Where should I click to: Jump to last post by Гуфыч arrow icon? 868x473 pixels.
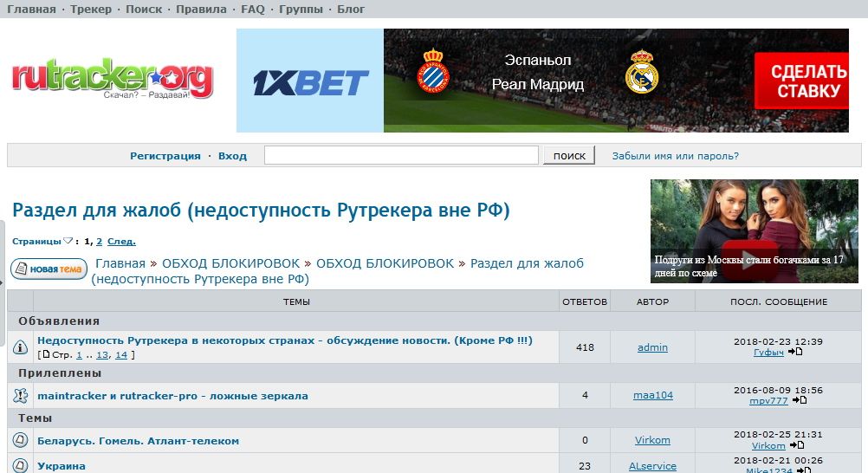(795, 352)
